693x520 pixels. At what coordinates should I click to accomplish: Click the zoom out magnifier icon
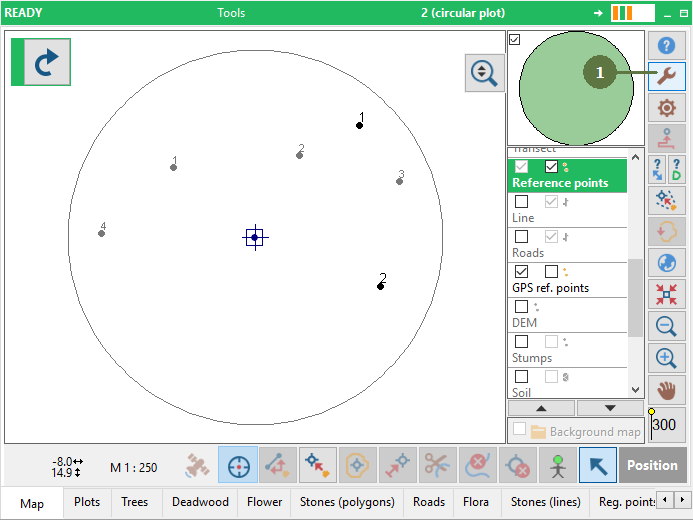(x=667, y=326)
